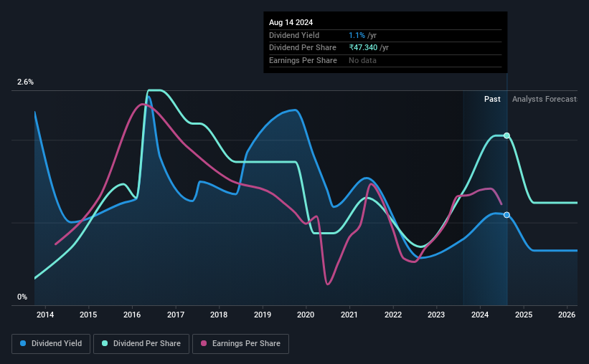Click the tooltip Dividend Per Share row label
Viewport: 589px width, 364px height.
coord(302,48)
